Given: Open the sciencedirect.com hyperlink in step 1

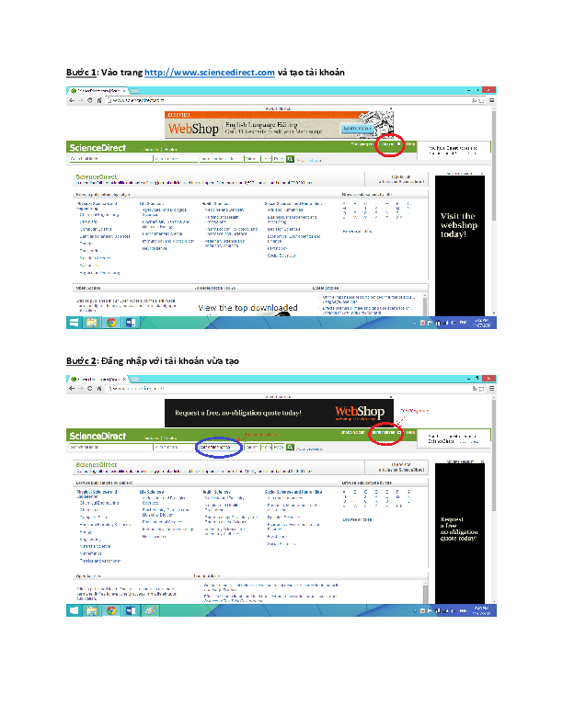Looking at the screenshot, I should pos(211,72).
